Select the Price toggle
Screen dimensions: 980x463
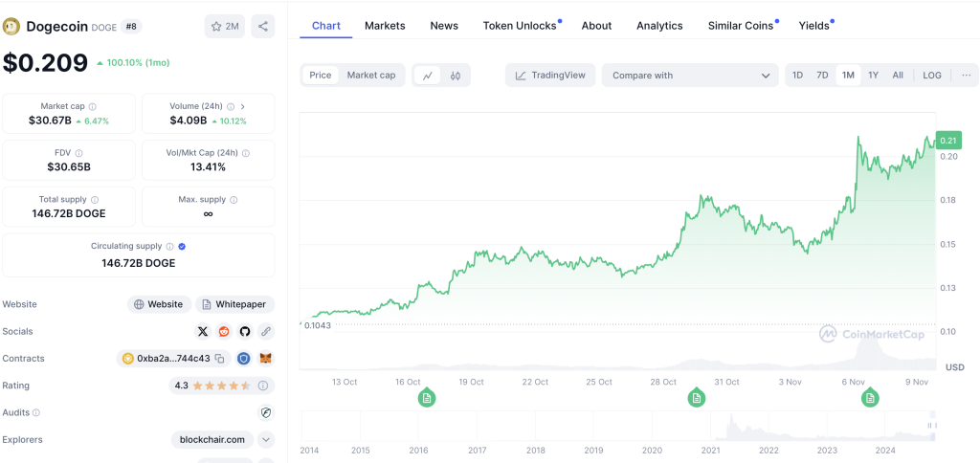[320, 75]
